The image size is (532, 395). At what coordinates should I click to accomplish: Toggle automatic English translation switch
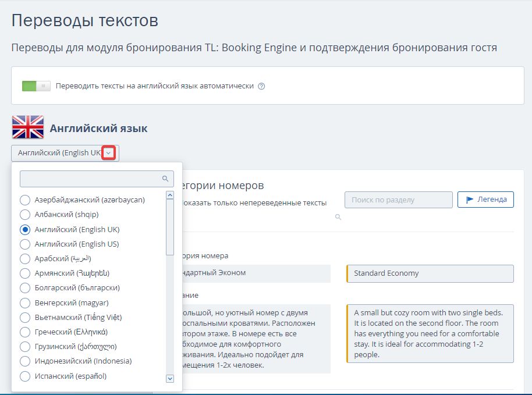click(36, 86)
